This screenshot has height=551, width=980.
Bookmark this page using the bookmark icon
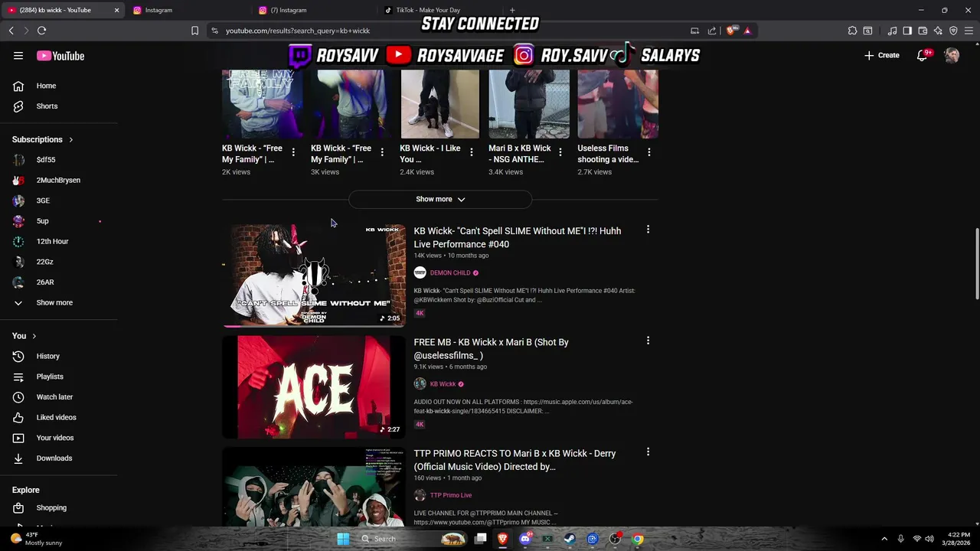tap(194, 31)
